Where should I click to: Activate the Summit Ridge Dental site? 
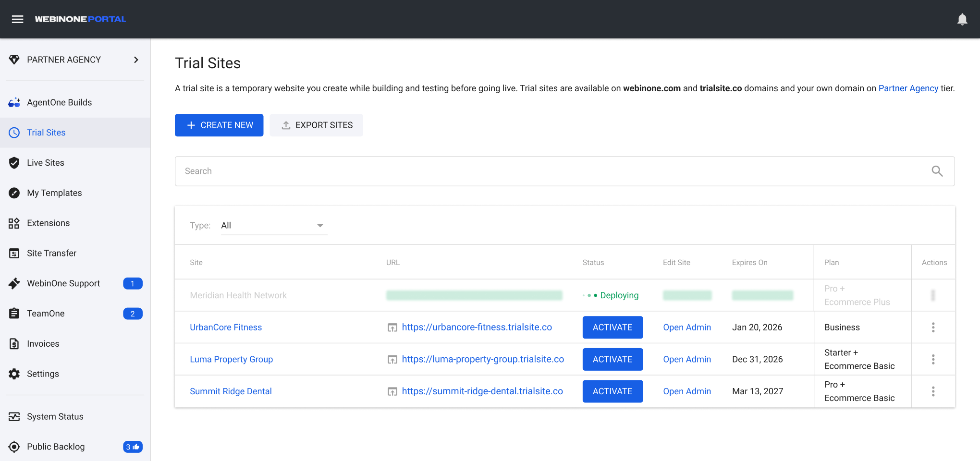612,391
